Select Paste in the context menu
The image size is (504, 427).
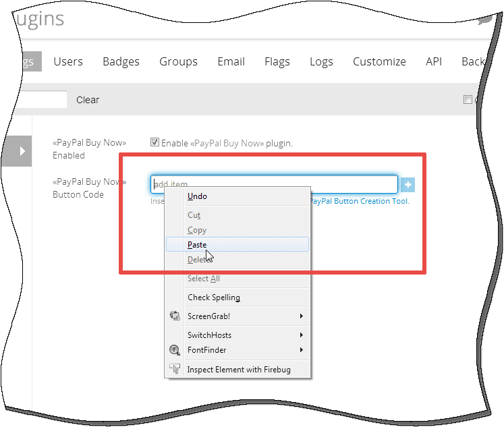[x=237, y=244]
